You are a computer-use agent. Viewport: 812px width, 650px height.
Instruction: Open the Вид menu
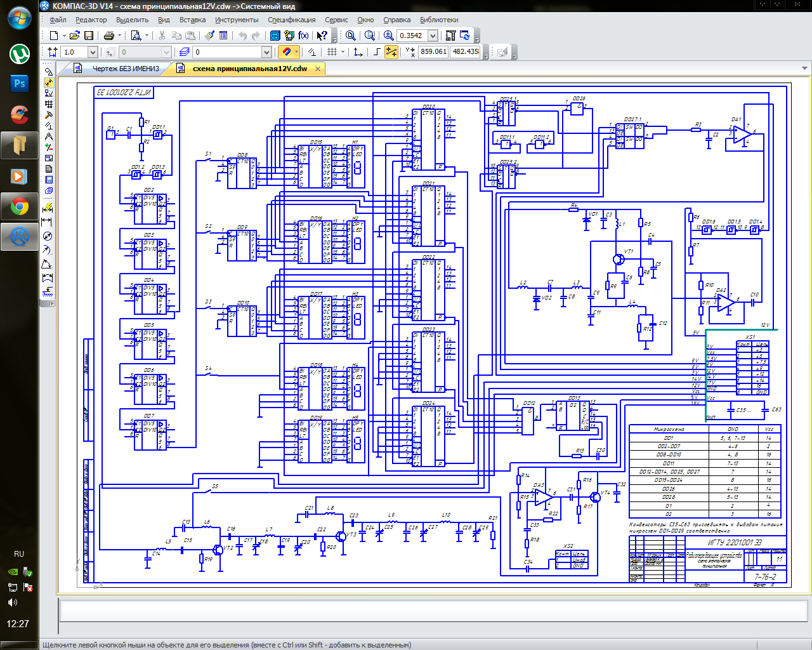point(164,20)
